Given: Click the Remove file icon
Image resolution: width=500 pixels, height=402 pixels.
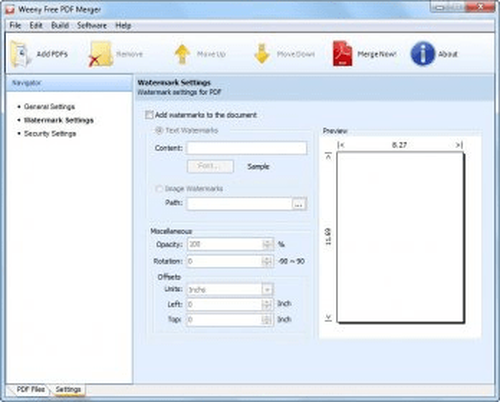Looking at the screenshot, I should tap(100, 54).
